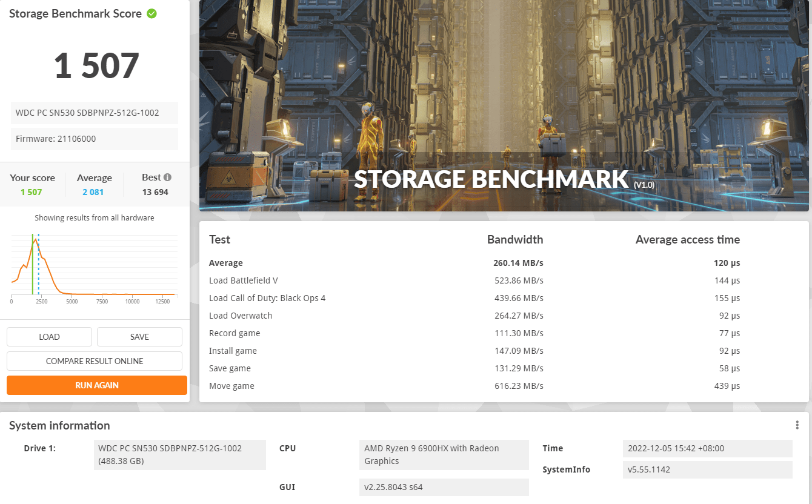The width and height of the screenshot is (812, 504).
Task: Click the large 1 507 score
Action: [x=97, y=65]
